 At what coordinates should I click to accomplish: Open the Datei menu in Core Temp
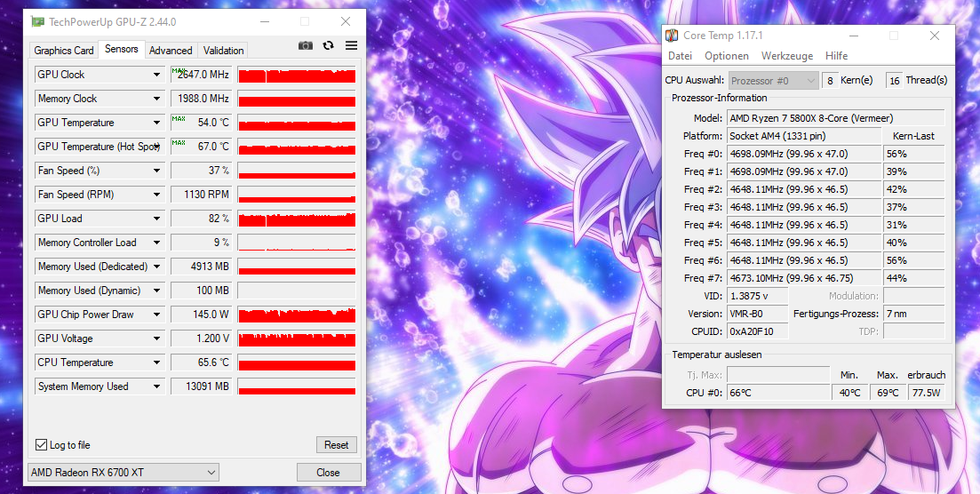coord(680,56)
